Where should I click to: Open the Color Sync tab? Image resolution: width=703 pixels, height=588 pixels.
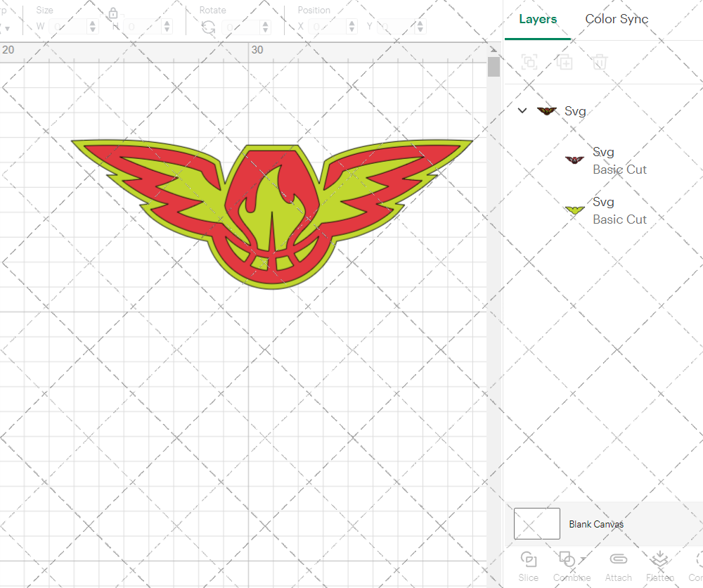(617, 19)
